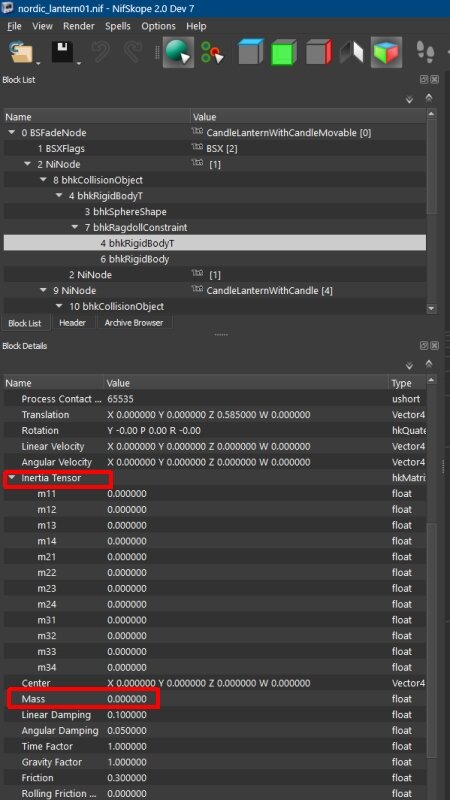
Task: Click the flip view black-white icon
Action: [352, 52]
